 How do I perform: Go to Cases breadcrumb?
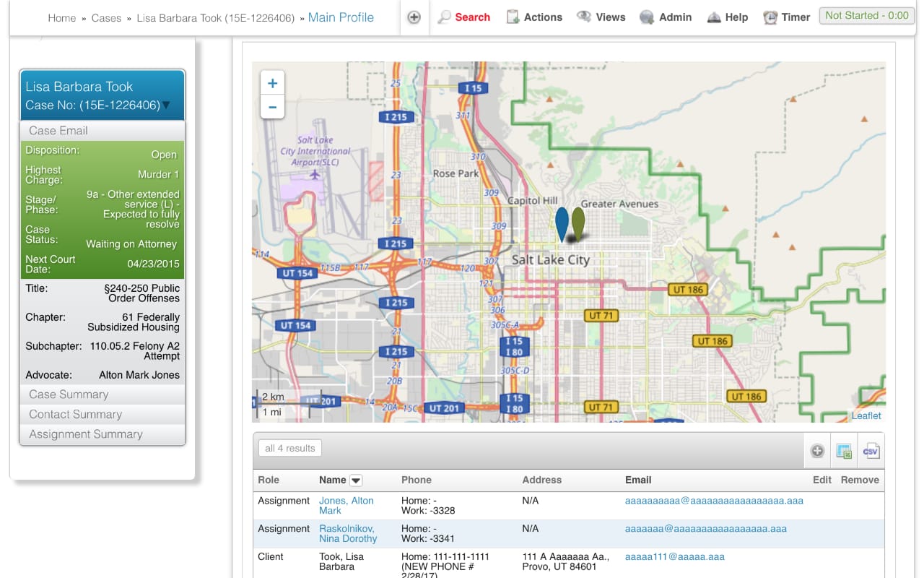tap(106, 18)
